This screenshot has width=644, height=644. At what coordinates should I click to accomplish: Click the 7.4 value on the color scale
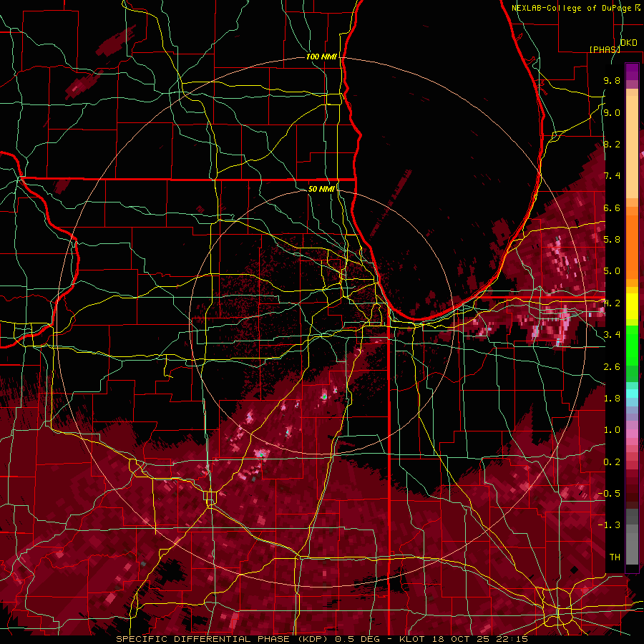coord(612,176)
